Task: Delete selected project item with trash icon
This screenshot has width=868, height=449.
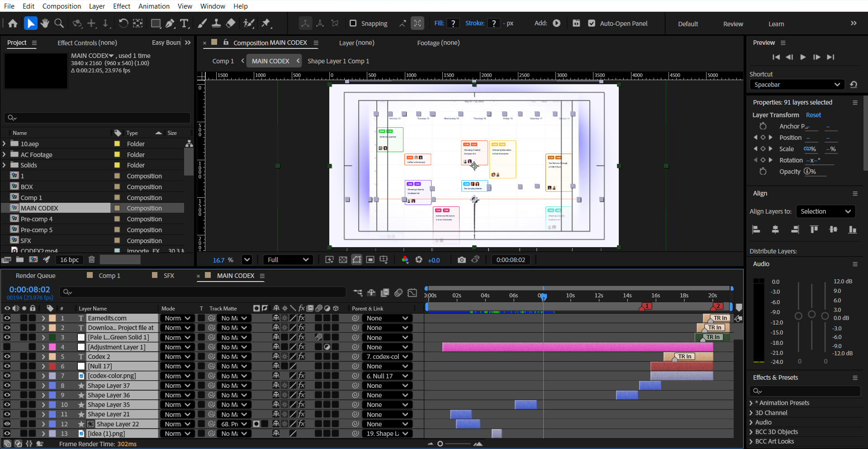Action: tap(92, 259)
